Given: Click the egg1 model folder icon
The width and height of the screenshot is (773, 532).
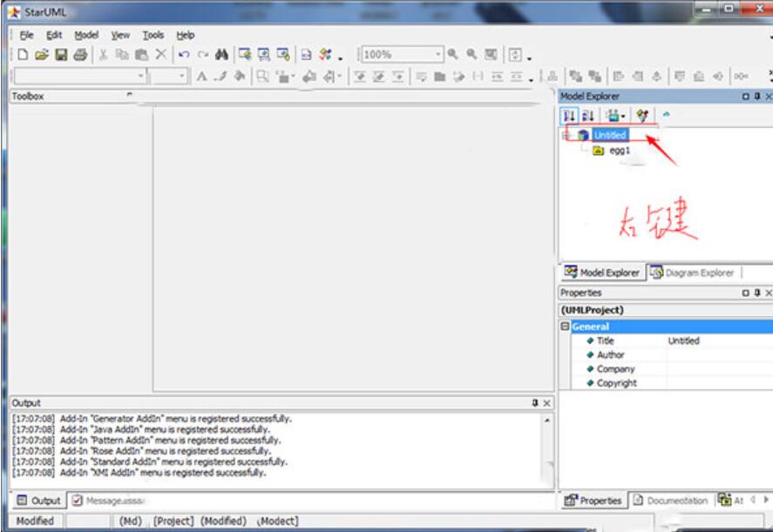Looking at the screenshot, I should 598,151.
